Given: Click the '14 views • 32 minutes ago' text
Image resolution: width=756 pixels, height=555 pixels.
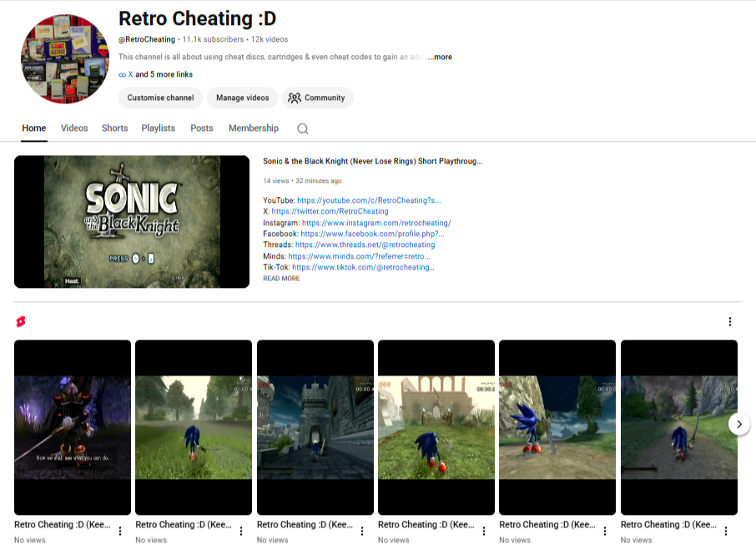Looking at the screenshot, I should pos(302,181).
